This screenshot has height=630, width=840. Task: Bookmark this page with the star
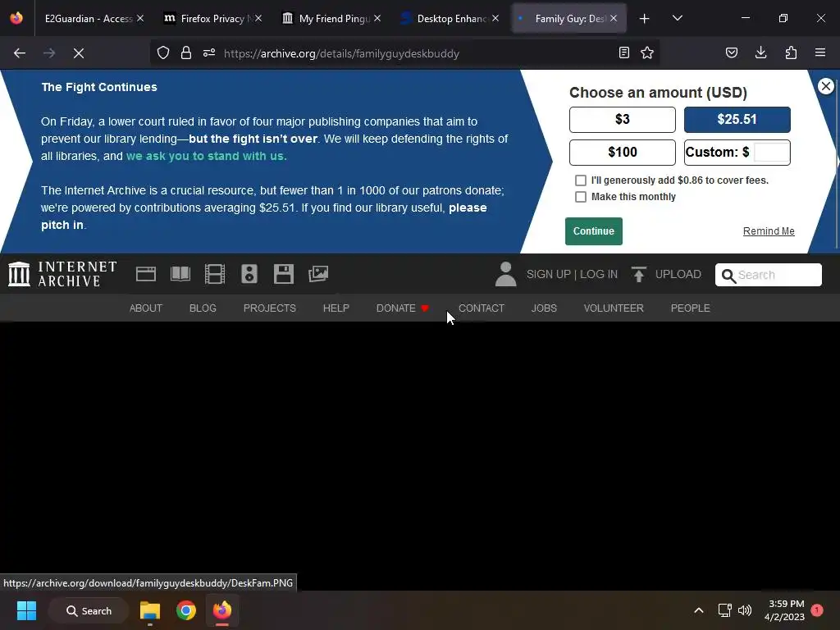point(647,53)
